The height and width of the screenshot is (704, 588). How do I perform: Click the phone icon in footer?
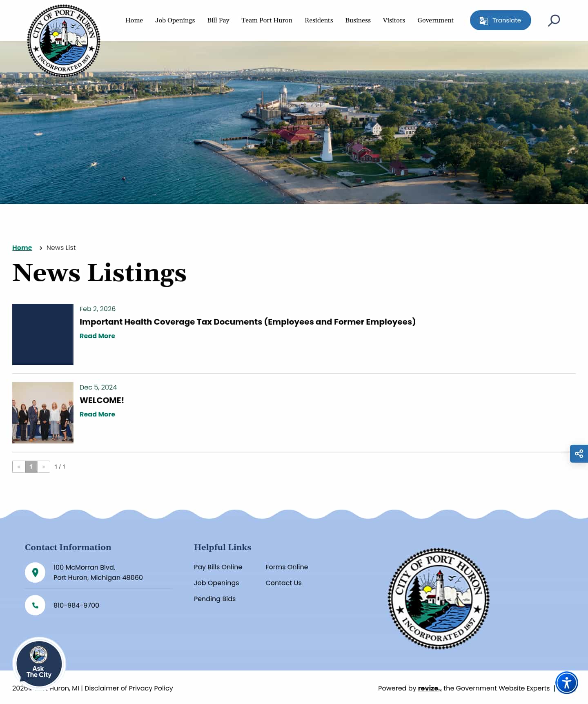35,605
